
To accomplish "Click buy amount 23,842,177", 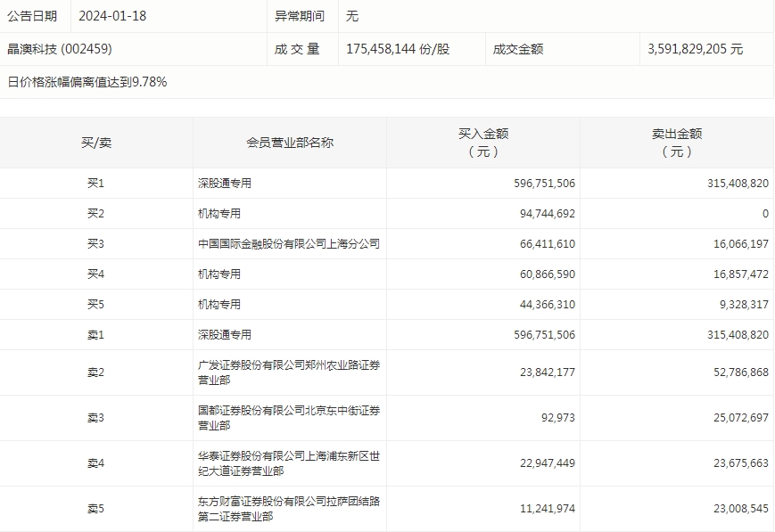I will (x=548, y=372).
